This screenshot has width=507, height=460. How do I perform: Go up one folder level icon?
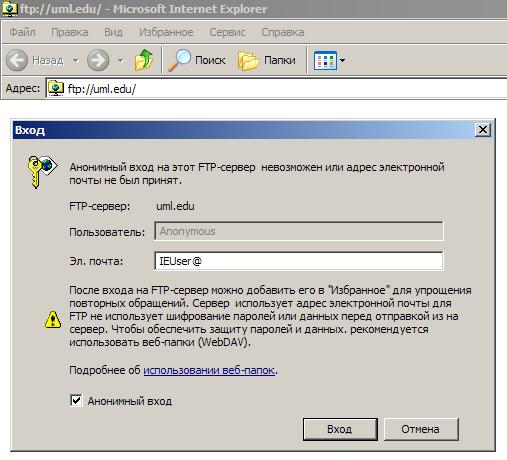pyautogui.click(x=144, y=60)
